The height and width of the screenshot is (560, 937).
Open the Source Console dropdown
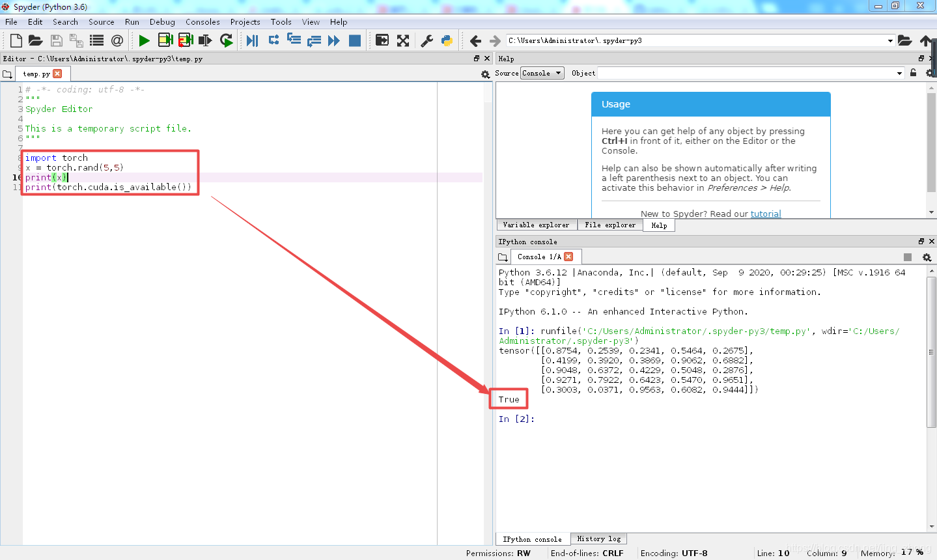(x=542, y=73)
